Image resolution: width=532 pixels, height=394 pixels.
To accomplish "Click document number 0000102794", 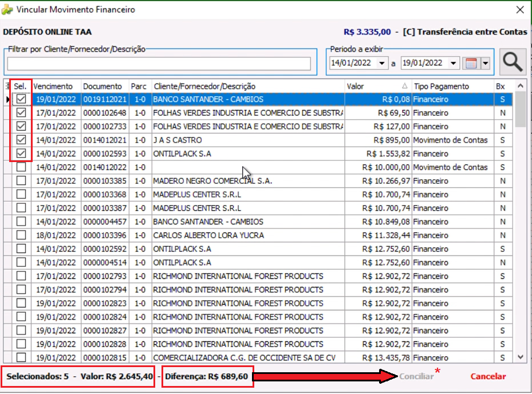I will [105, 289].
